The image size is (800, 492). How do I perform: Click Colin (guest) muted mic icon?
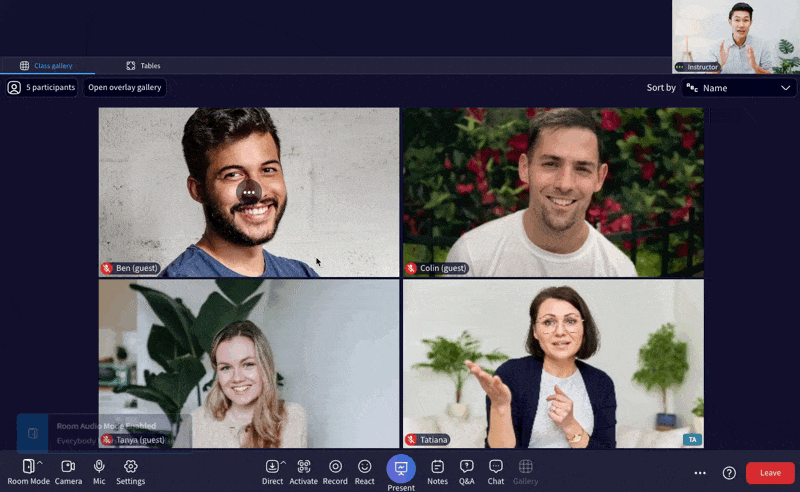click(x=411, y=268)
